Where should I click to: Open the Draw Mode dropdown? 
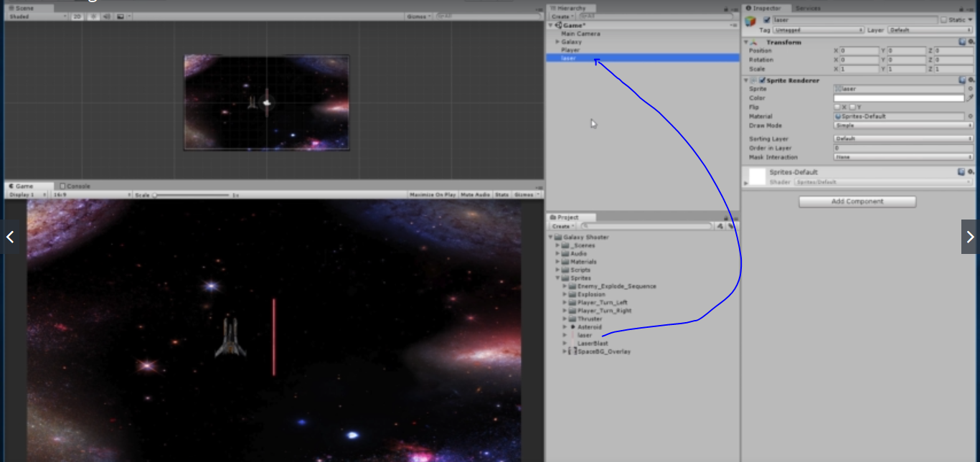[904, 126]
